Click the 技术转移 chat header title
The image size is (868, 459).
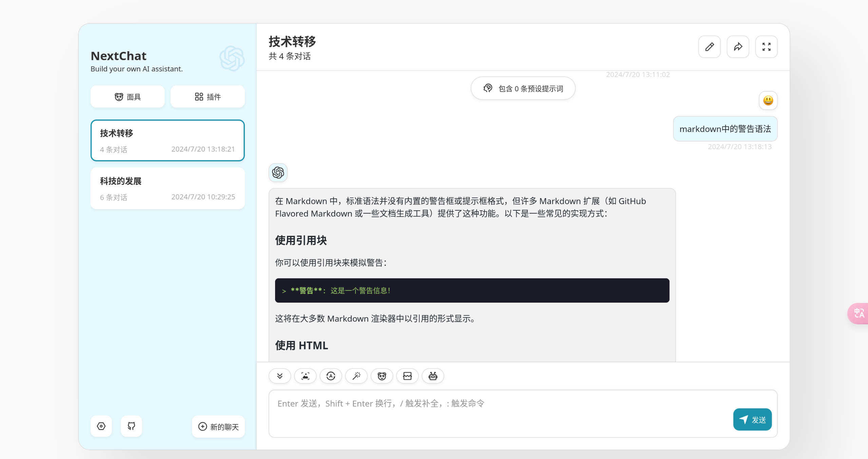[292, 42]
